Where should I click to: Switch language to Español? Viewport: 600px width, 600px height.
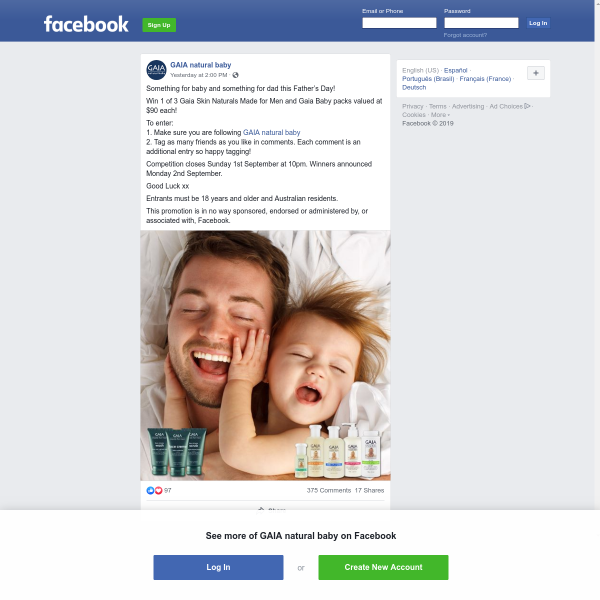pos(455,70)
